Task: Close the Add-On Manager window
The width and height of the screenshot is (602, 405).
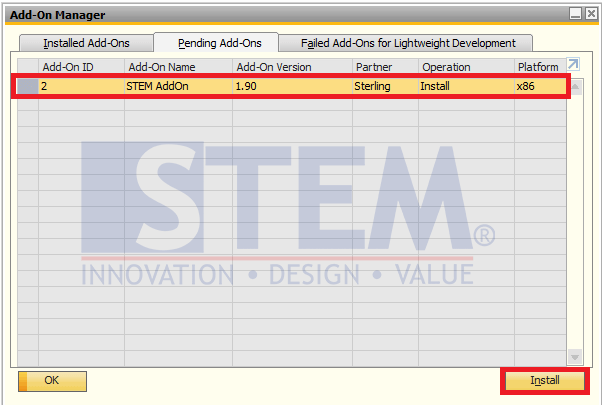Action: [x=591, y=14]
